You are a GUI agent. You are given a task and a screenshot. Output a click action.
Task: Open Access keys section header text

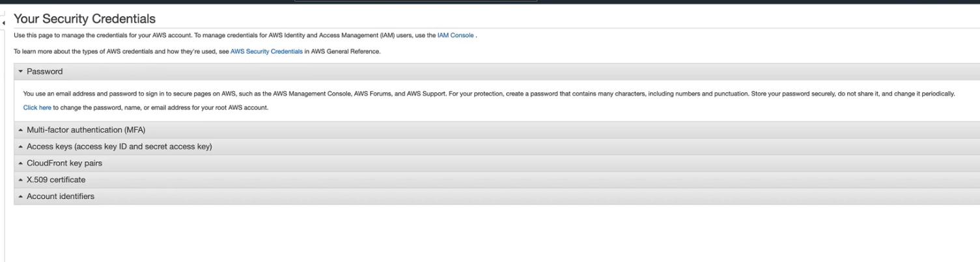coord(119,147)
